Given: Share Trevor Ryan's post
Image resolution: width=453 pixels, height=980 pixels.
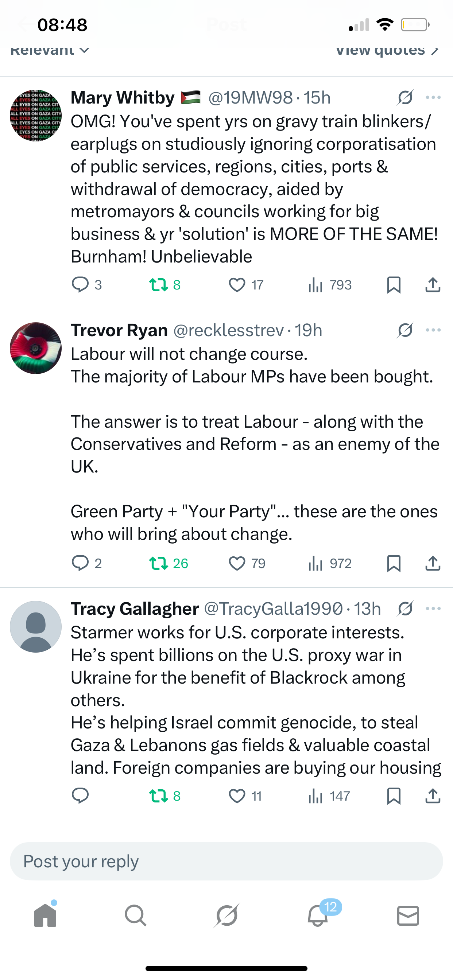Looking at the screenshot, I should click(433, 563).
